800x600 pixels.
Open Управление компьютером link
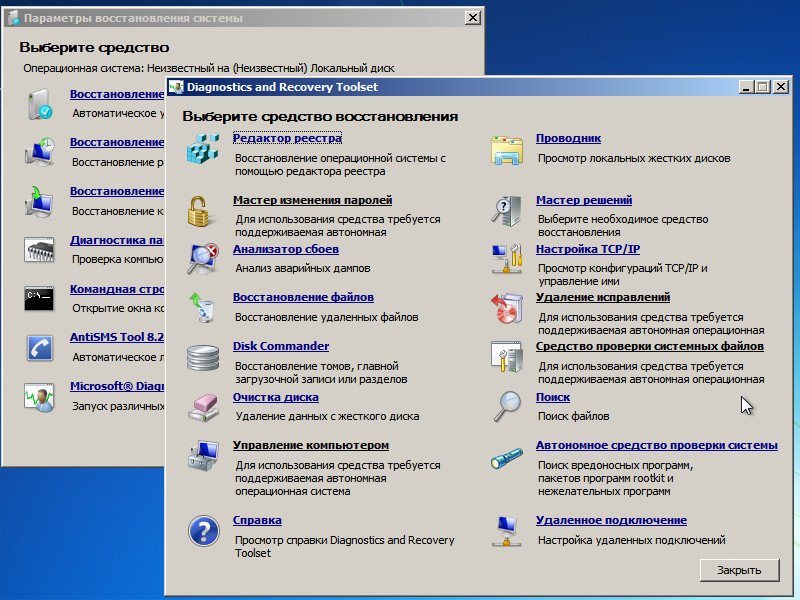pos(310,445)
